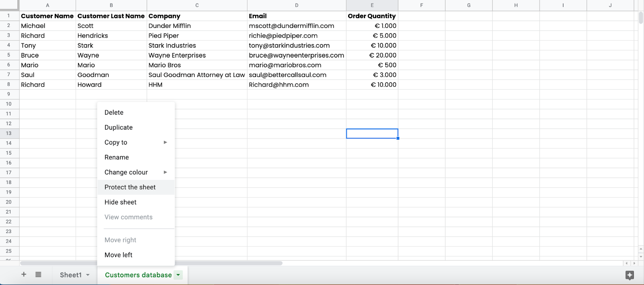Image resolution: width=644 pixels, height=285 pixels.
Task: Click the select-all corner box
Action: (9, 5)
